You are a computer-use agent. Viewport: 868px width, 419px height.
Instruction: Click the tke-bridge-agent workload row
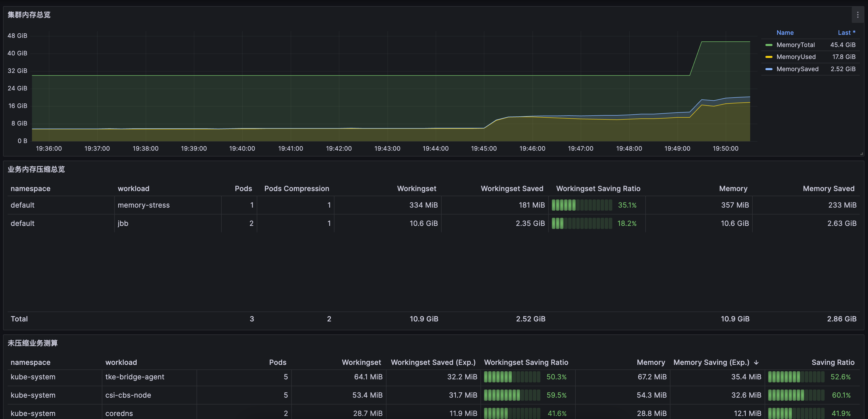[134, 377]
